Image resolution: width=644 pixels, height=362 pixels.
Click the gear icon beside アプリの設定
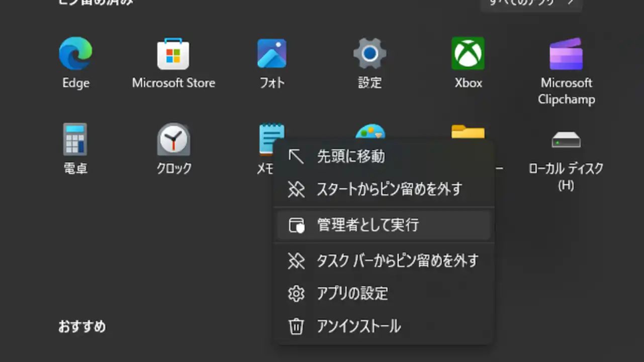pos(296,293)
